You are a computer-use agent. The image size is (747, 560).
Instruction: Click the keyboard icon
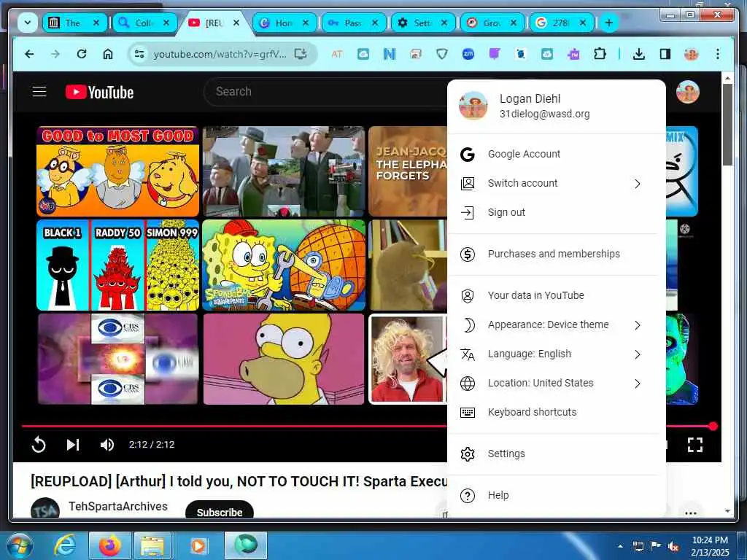tap(468, 413)
